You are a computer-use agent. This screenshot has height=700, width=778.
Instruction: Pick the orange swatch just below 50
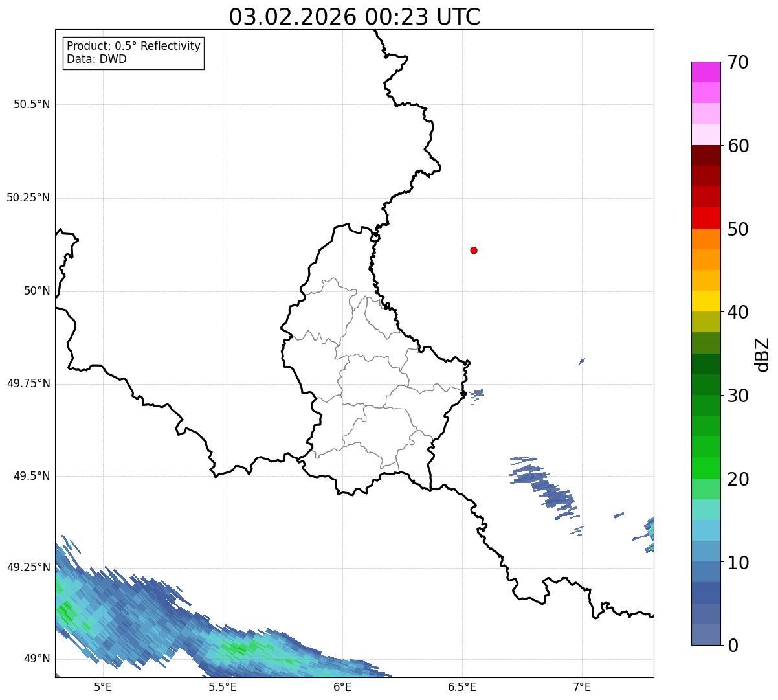coord(706,239)
